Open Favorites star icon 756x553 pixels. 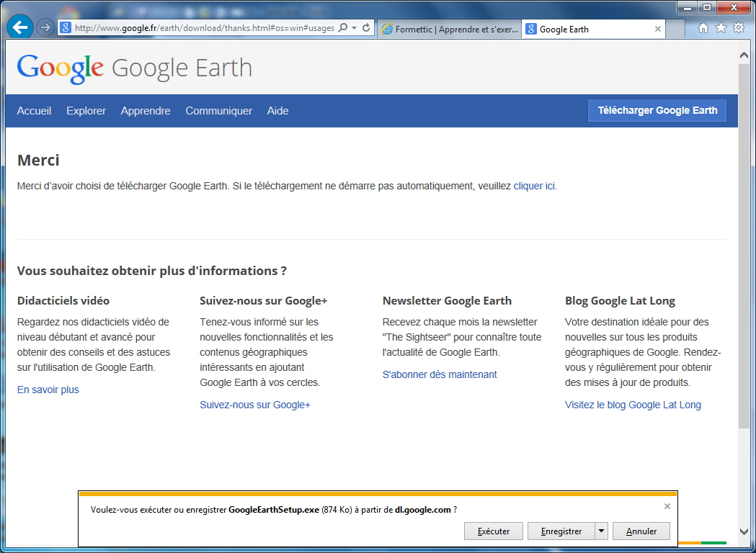(x=721, y=28)
